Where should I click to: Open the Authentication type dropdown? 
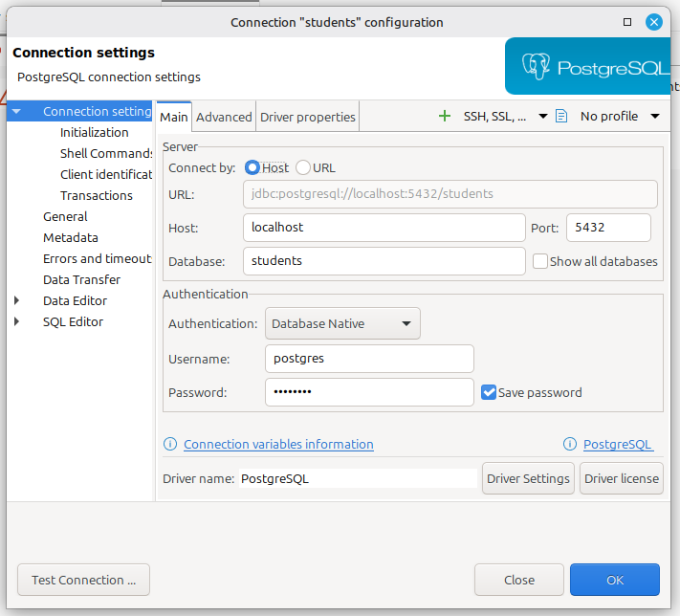pyautogui.click(x=342, y=323)
